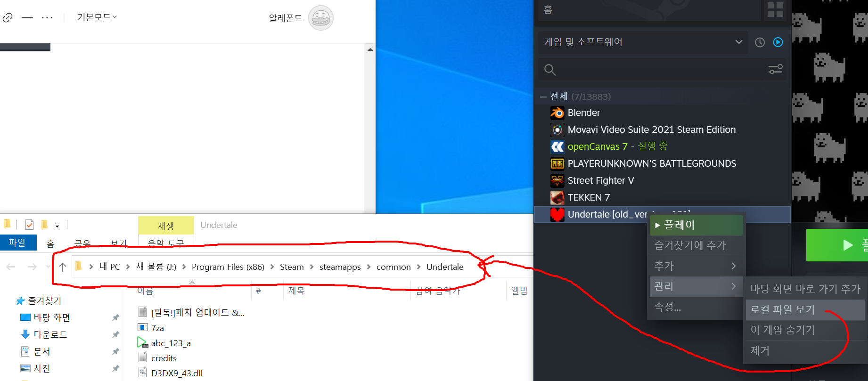Image resolution: width=868 pixels, height=381 pixels.
Task: Open the quick access toolbar customize dropdown
Action: tap(57, 226)
